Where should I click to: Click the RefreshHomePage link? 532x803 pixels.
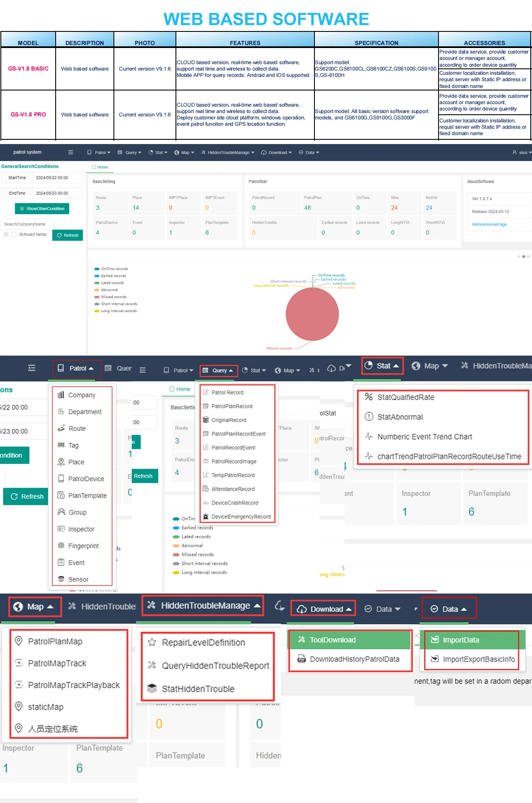click(x=489, y=224)
